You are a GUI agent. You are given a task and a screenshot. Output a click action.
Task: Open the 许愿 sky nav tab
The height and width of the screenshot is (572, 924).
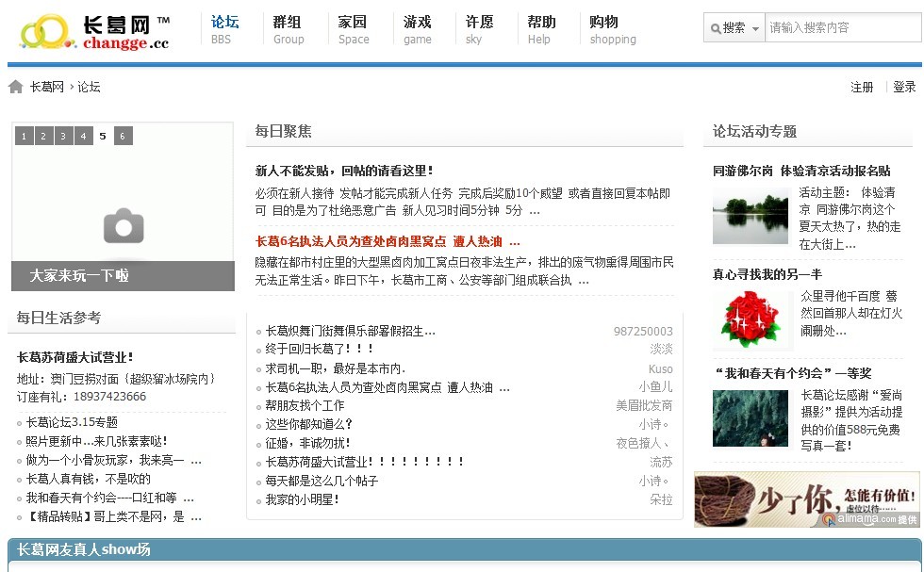[479, 30]
